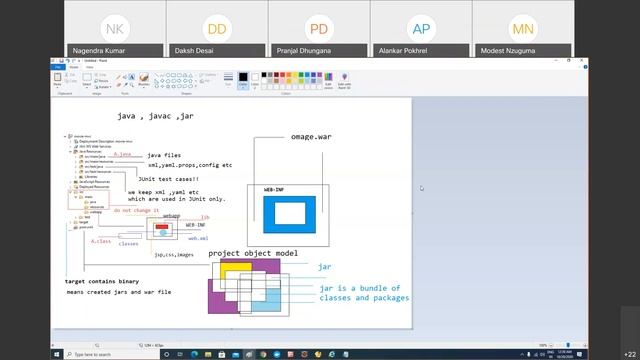
Task: Click Modest Nzuguma participant tile
Action: [x=523, y=29]
